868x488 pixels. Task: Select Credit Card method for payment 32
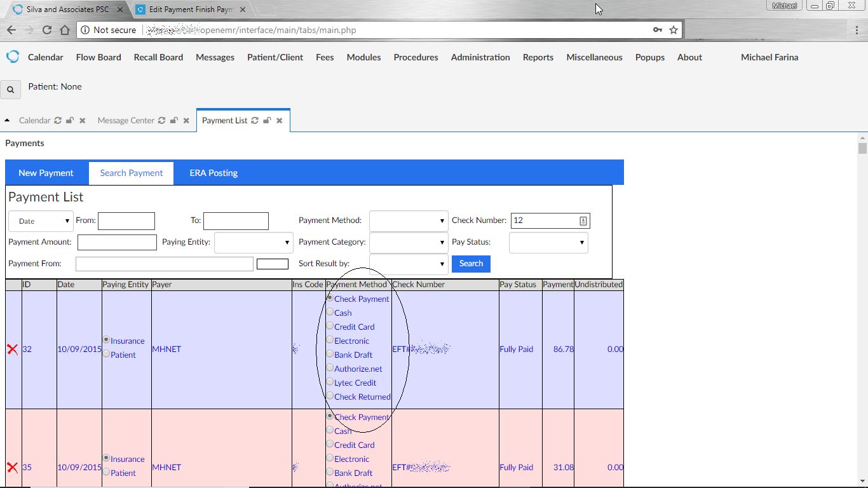click(330, 325)
